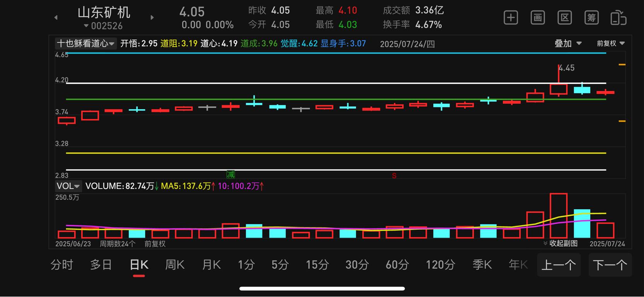This screenshot has width=644, height=297.
Task: Switch to 15分 period tab
Action: 317,265
